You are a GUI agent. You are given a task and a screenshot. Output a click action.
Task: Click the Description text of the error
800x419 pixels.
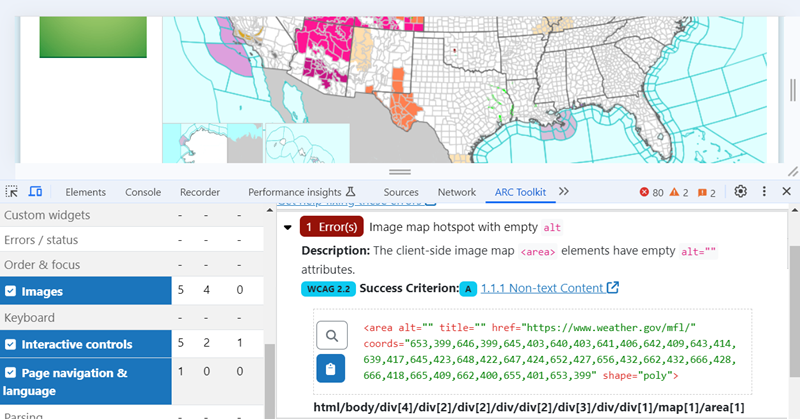pos(509,260)
